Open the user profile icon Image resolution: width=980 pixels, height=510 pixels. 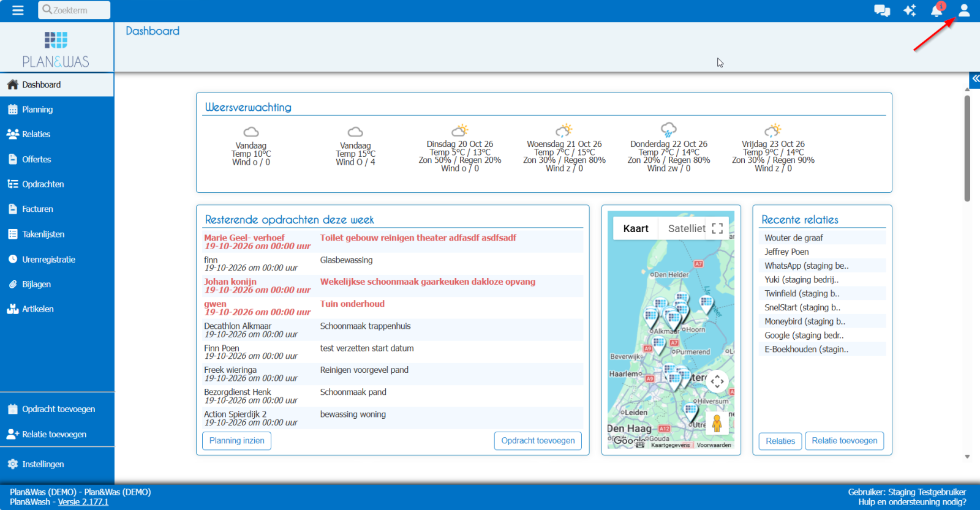click(x=964, y=10)
